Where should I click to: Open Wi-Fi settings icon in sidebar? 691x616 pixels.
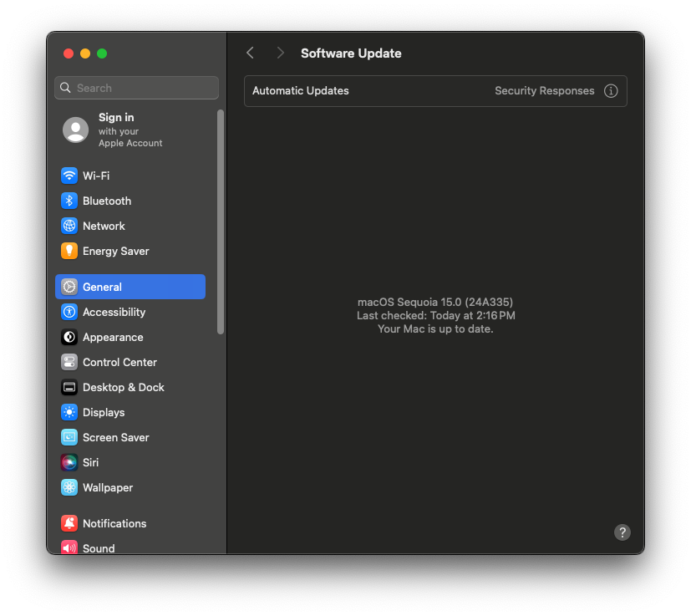[x=69, y=176]
